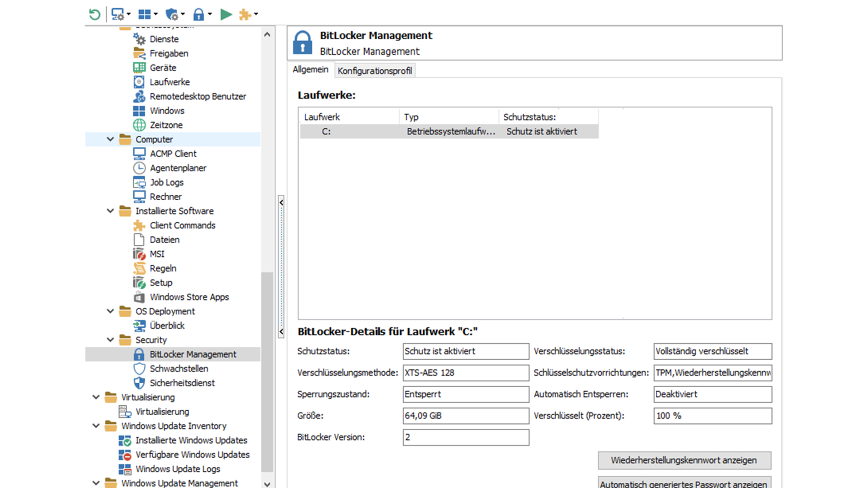Open dropdown arrow next to monitor settings icon
Image resolution: width=868 pixels, height=488 pixels.
click(129, 14)
